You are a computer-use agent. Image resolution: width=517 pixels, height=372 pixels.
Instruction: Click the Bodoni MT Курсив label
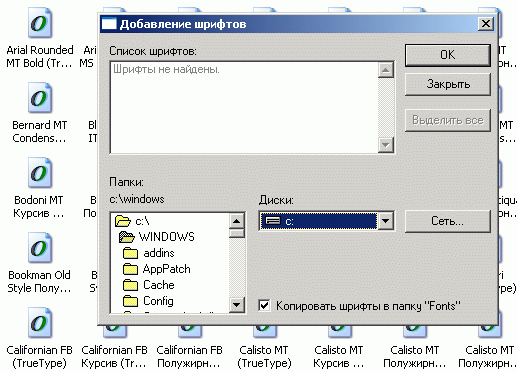point(39,207)
